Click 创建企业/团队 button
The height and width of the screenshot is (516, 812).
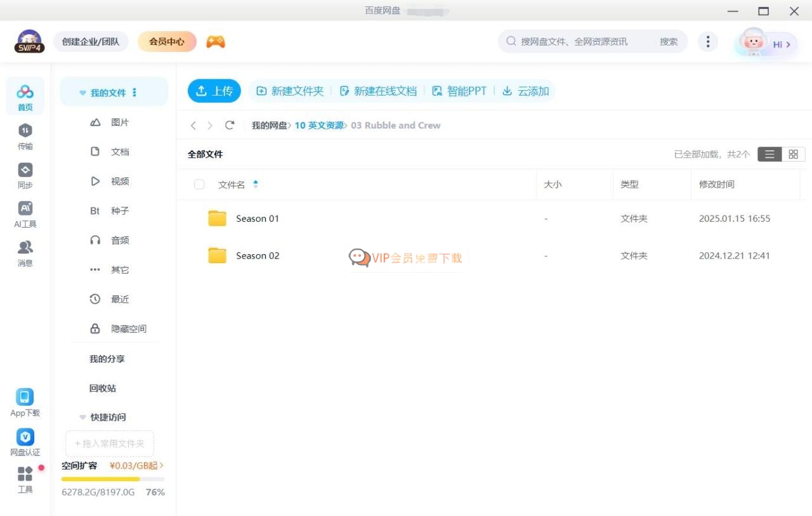91,42
